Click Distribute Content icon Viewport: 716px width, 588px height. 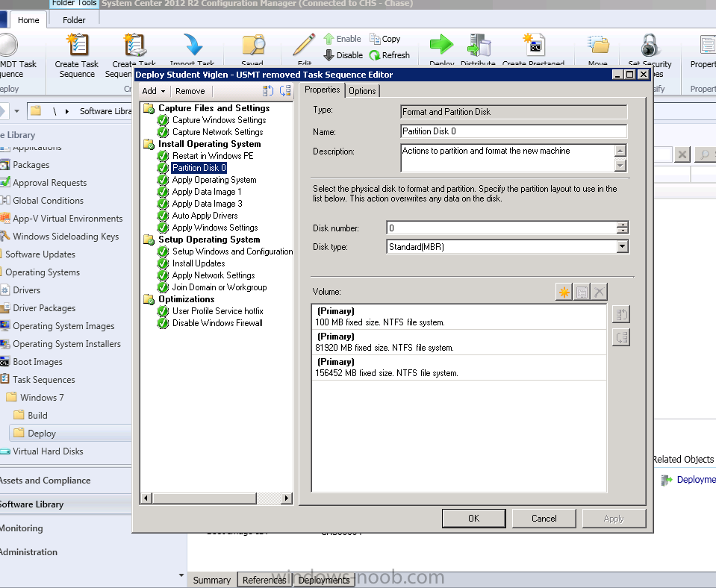pos(478,45)
